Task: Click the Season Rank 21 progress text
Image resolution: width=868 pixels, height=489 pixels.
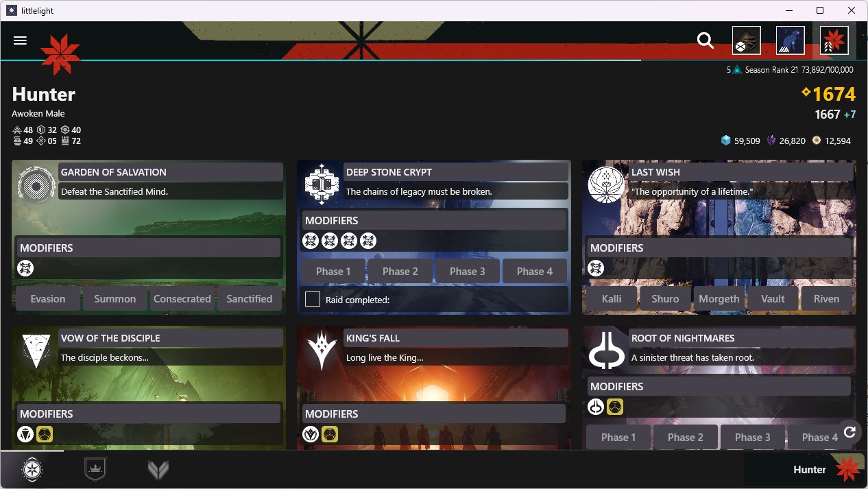Action: tap(799, 70)
